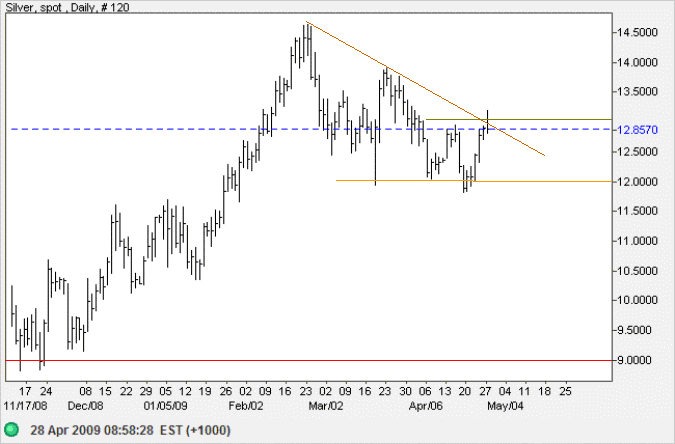Screen dimensions: 675x444
Task: Select the 10.5000 price axis label
Action: [x=638, y=271]
